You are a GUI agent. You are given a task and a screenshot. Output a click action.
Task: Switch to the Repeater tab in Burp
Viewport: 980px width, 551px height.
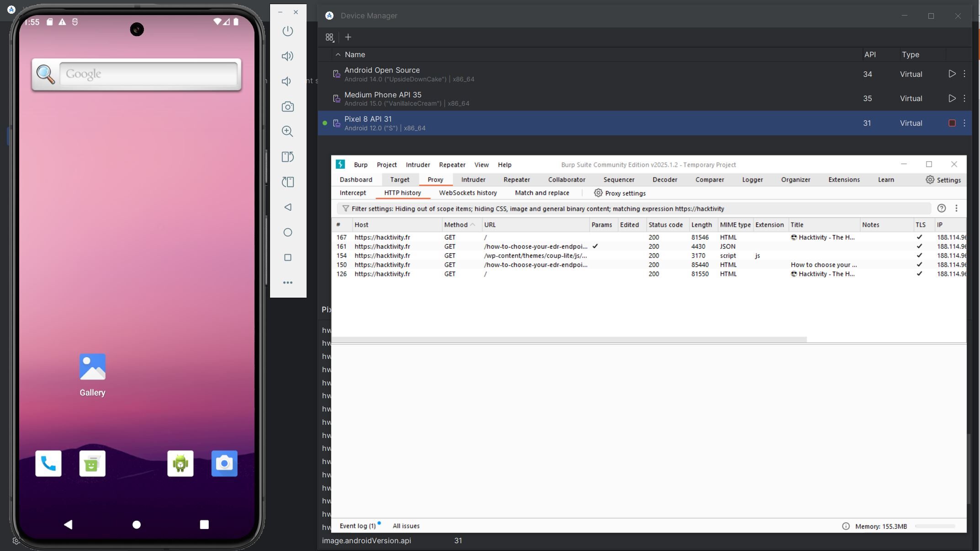click(516, 180)
